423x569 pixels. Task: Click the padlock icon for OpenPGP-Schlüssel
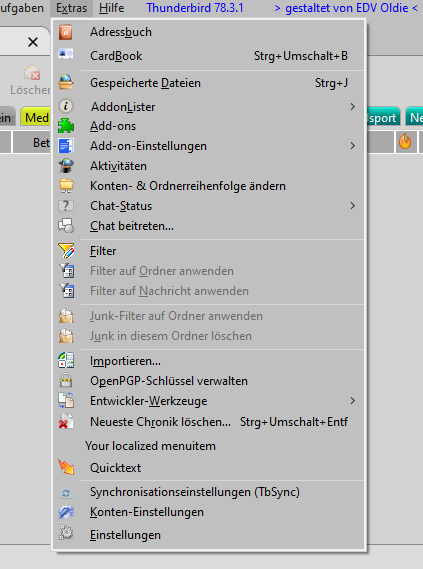point(66,381)
